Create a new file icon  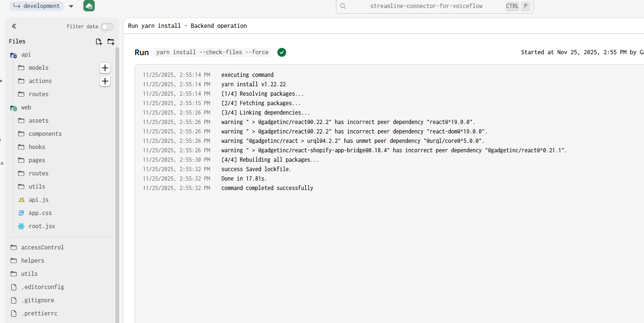coord(99,41)
